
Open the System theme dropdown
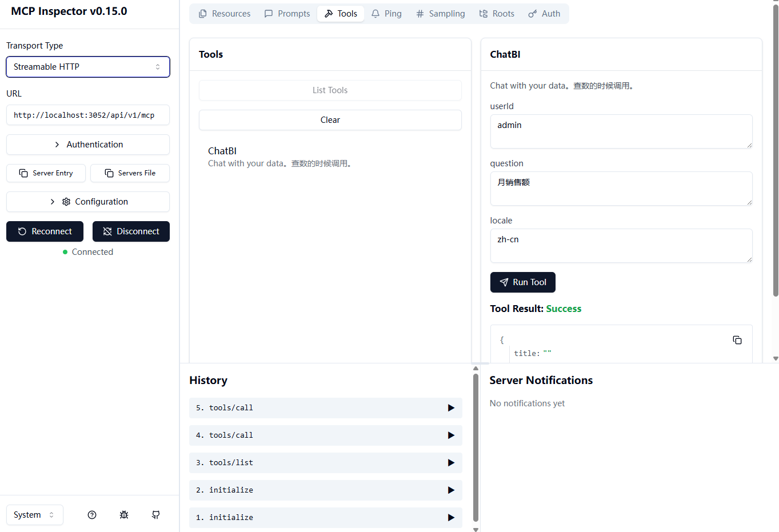(x=35, y=515)
